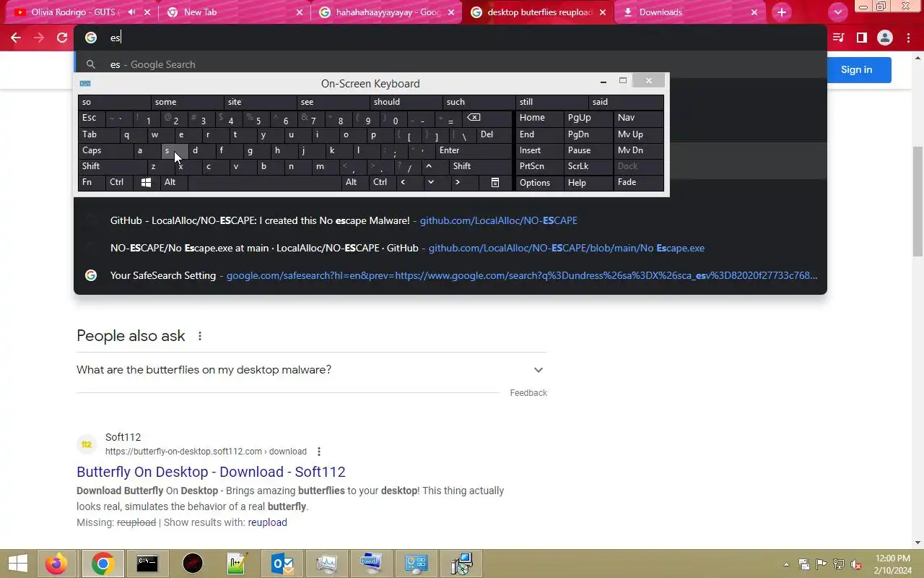Click the Fade key
The width and height of the screenshot is (924, 578).
tap(638, 183)
